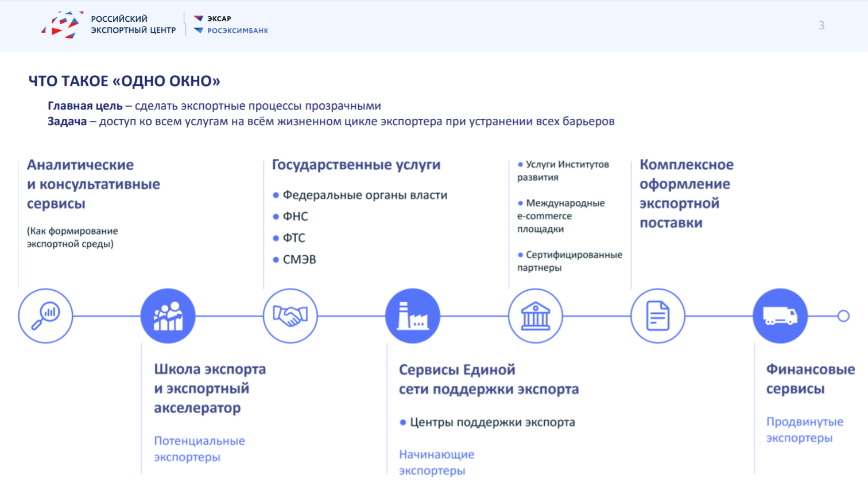Click the РОСЭКСИМБАНК logo text
868x487 pixels.
237,31
